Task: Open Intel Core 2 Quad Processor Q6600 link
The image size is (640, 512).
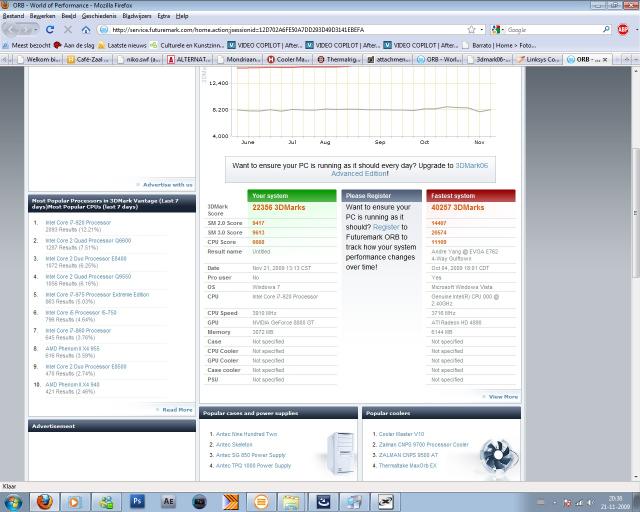Action: tap(88, 240)
